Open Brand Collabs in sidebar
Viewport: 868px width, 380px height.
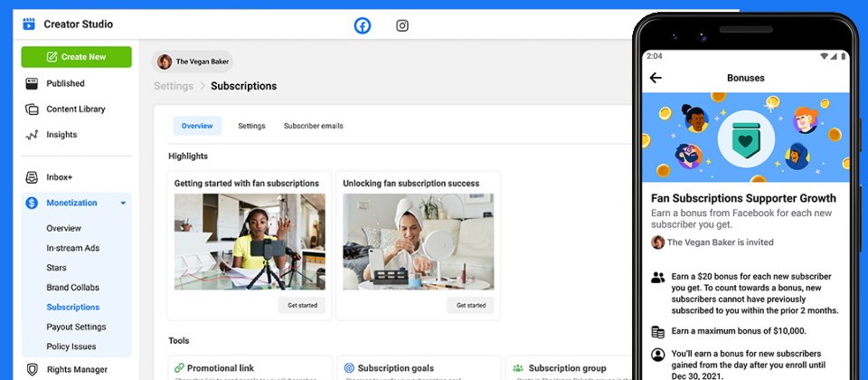73,288
